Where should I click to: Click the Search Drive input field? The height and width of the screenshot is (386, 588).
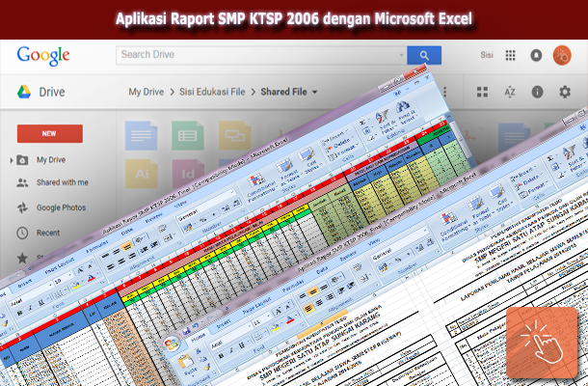click(x=261, y=55)
